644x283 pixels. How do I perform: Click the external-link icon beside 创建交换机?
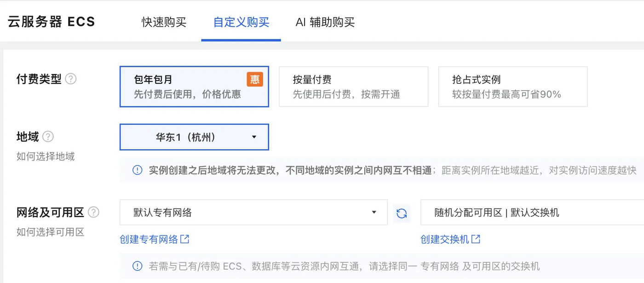click(476, 239)
